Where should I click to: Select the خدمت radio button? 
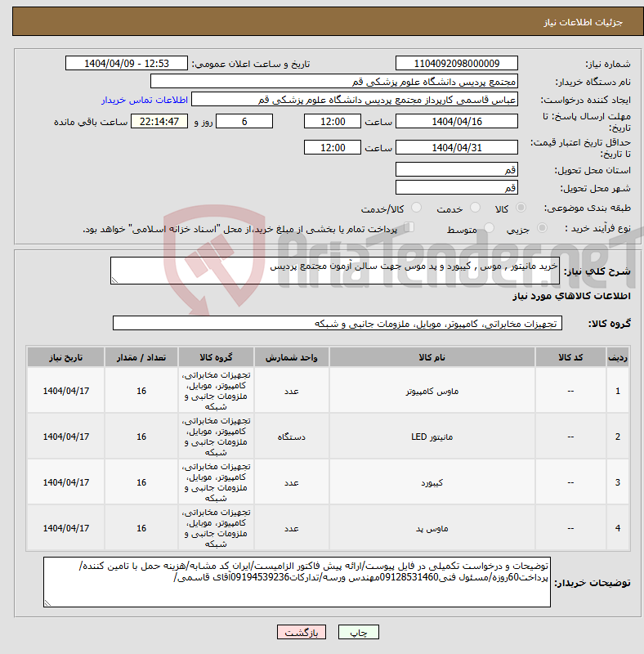tap(475, 208)
